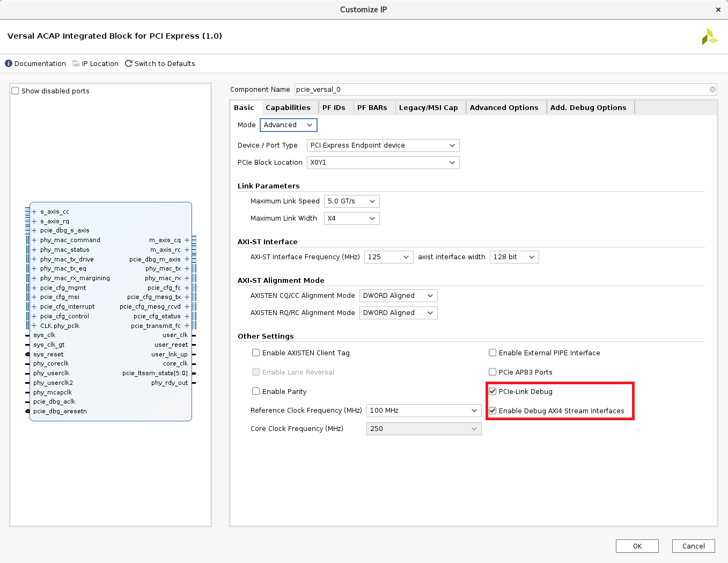The image size is (728, 563).
Task: Expand the pcie_transmit_fc output port
Action: point(187,326)
